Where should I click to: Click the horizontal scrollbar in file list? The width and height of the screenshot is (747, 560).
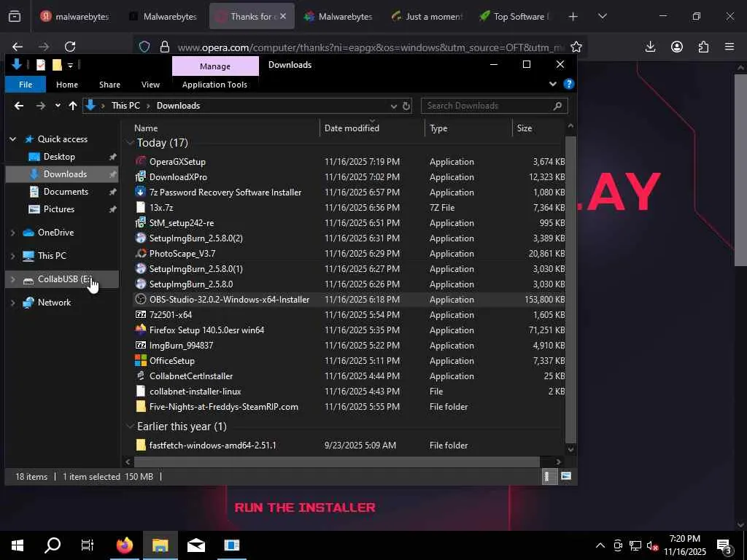click(x=336, y=462)
